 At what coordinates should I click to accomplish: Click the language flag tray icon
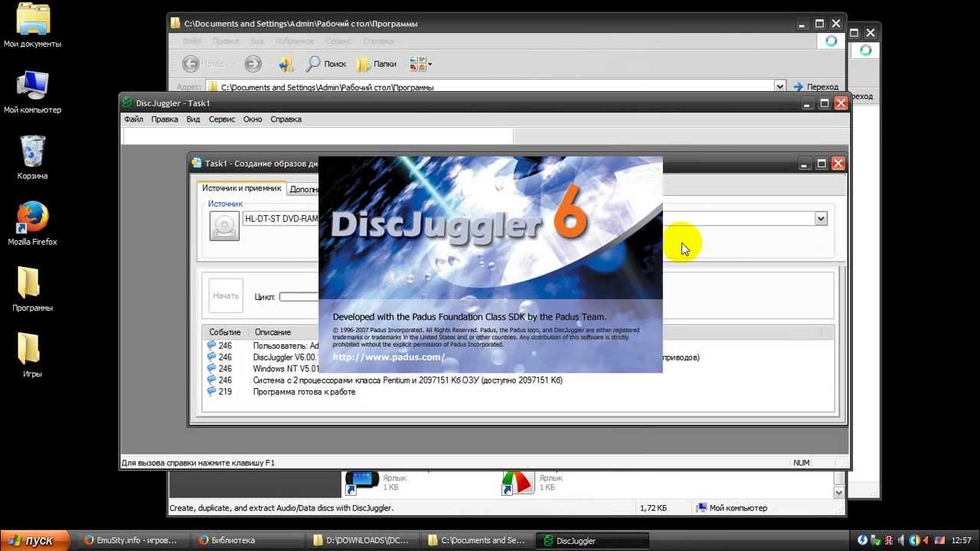click(x=940, y=540)
